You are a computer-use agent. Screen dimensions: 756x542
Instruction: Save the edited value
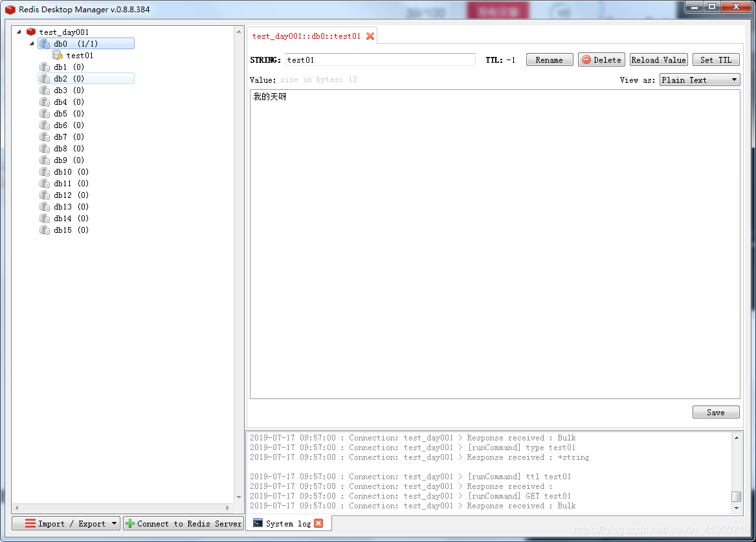click(x=716, y=413)
